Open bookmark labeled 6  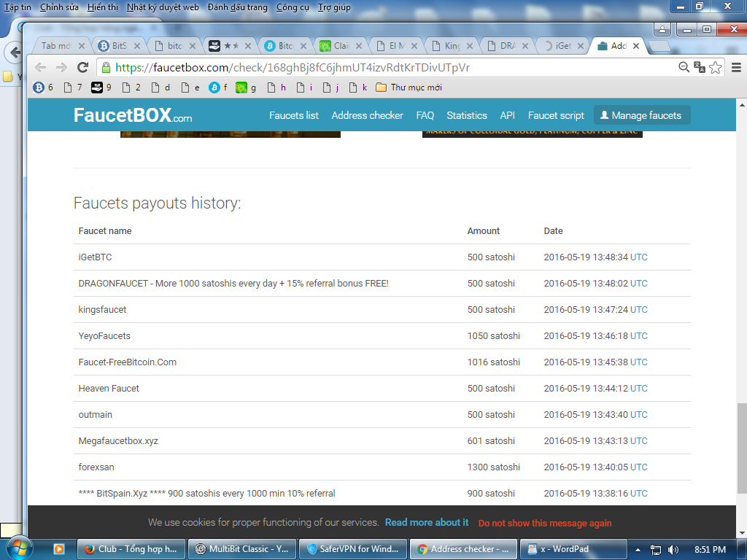[x=43, y=87]
